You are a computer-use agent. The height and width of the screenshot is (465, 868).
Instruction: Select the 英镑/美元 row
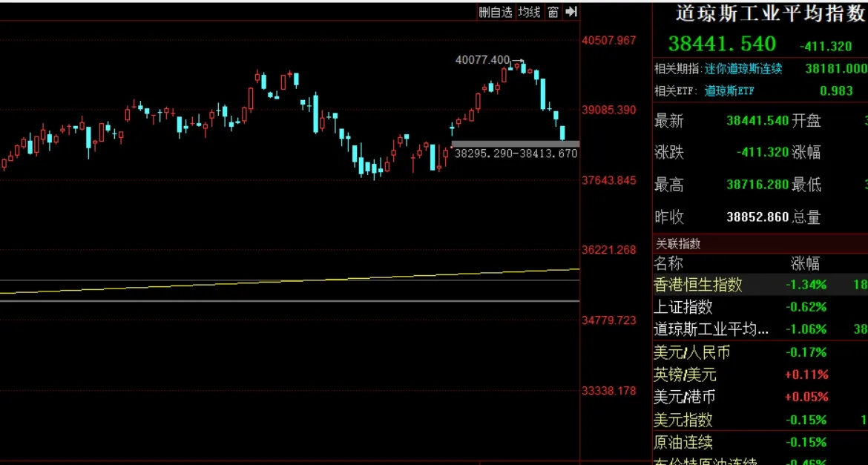[760, 375]
